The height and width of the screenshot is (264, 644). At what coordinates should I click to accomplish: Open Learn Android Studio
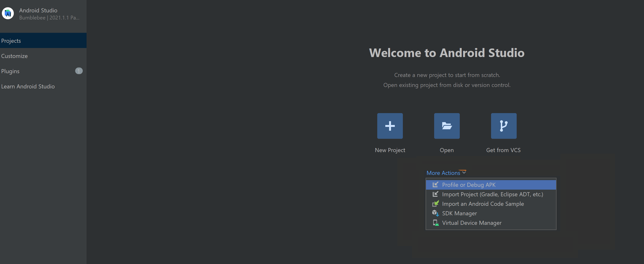(28, 86)
